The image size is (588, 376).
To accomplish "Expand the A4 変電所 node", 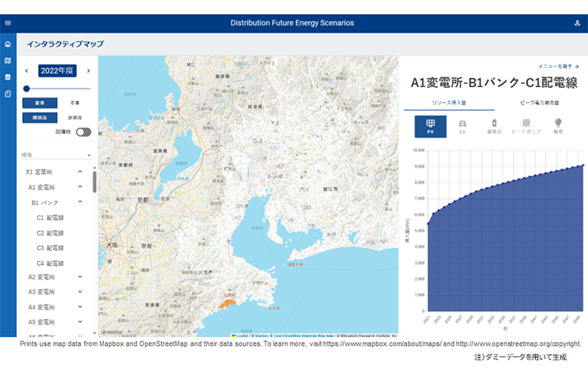I will point(80,306).
